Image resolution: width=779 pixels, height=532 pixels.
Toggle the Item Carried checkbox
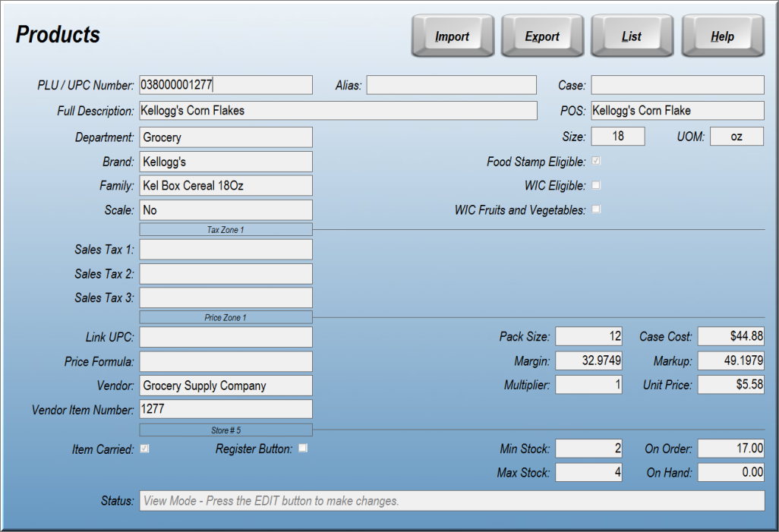pyautogui.click(x=144, y=449)
